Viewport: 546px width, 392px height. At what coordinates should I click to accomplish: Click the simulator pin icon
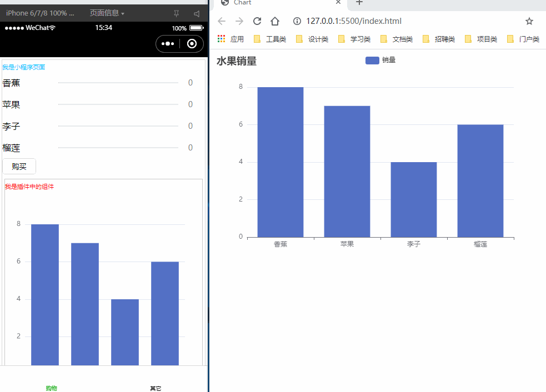(x=177, y=13)
